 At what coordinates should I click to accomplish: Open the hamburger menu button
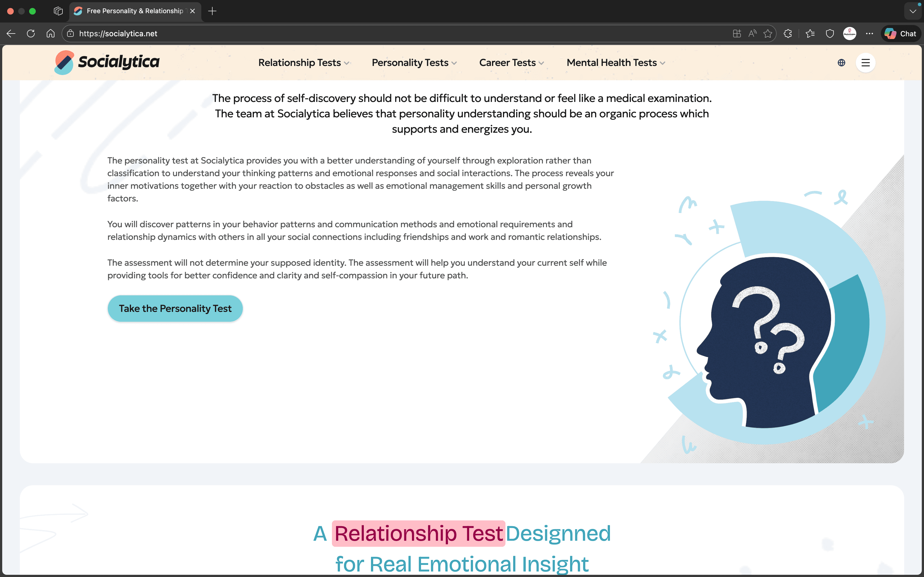[865, 63]
